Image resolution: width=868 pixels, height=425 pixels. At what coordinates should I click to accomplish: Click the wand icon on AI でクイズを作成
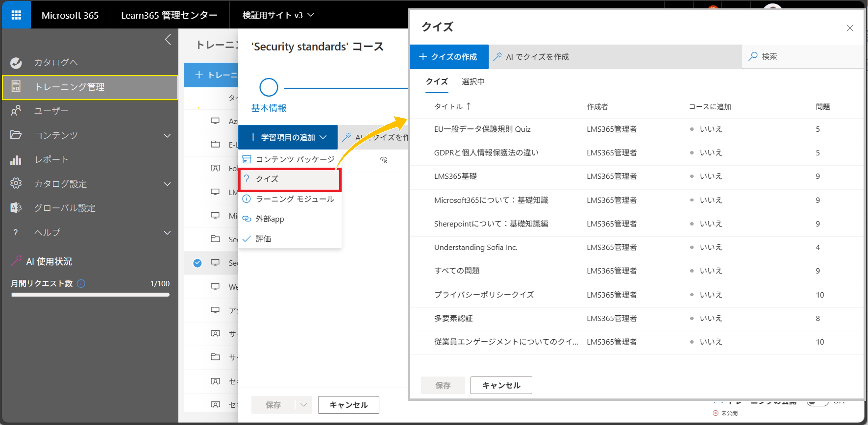(x=498, y=57)
